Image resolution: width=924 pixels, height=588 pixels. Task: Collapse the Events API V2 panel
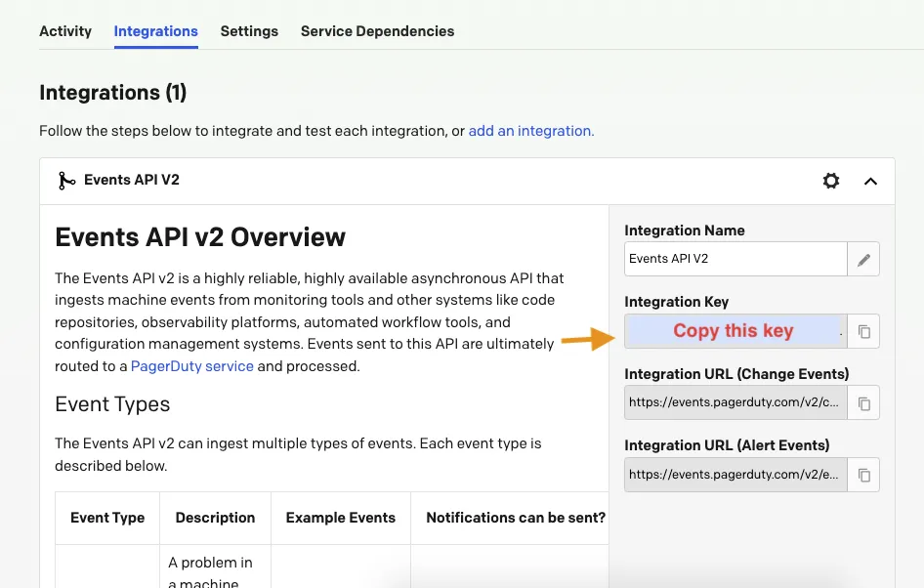click(870, 181)
